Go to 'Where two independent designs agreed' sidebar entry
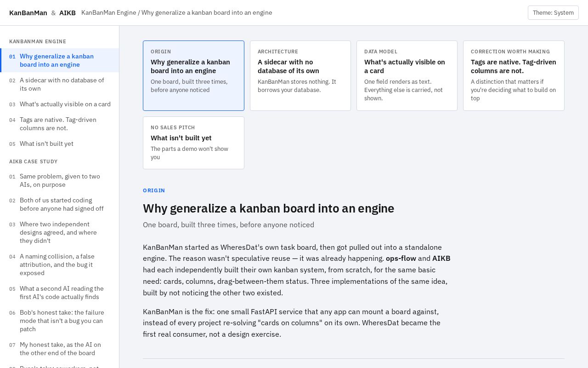The width and height of the screenshot is (588, 368). (x=60, y=232)
